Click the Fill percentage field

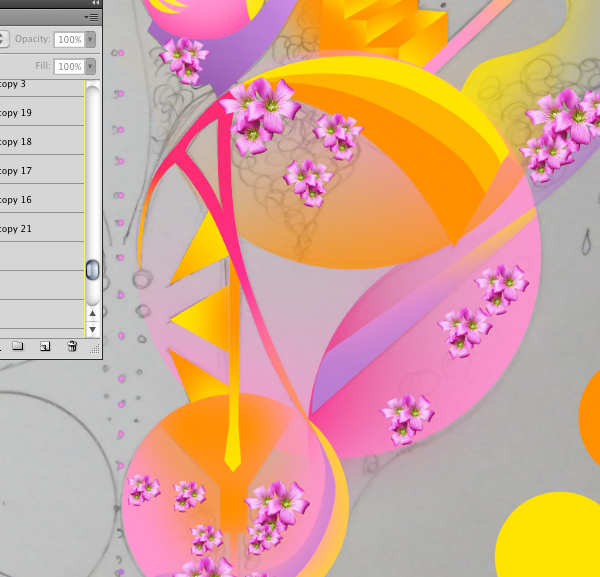69,67
